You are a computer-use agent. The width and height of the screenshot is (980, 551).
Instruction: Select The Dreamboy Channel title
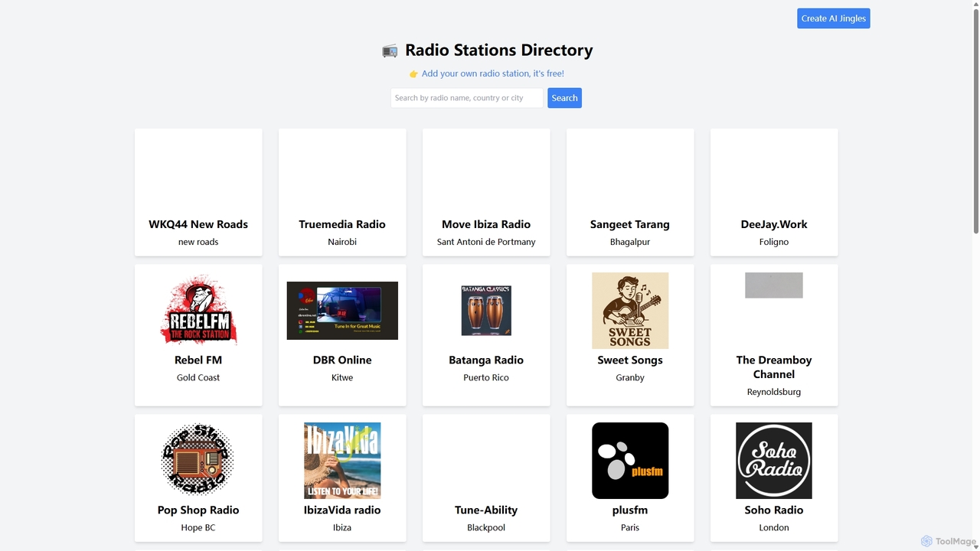coord(774,367)
